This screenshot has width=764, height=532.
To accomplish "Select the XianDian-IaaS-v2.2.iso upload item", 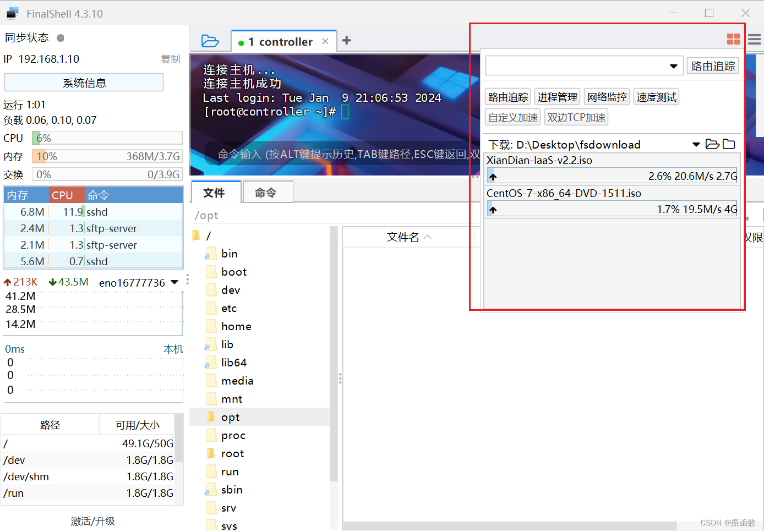I will (x=539, y=161).
